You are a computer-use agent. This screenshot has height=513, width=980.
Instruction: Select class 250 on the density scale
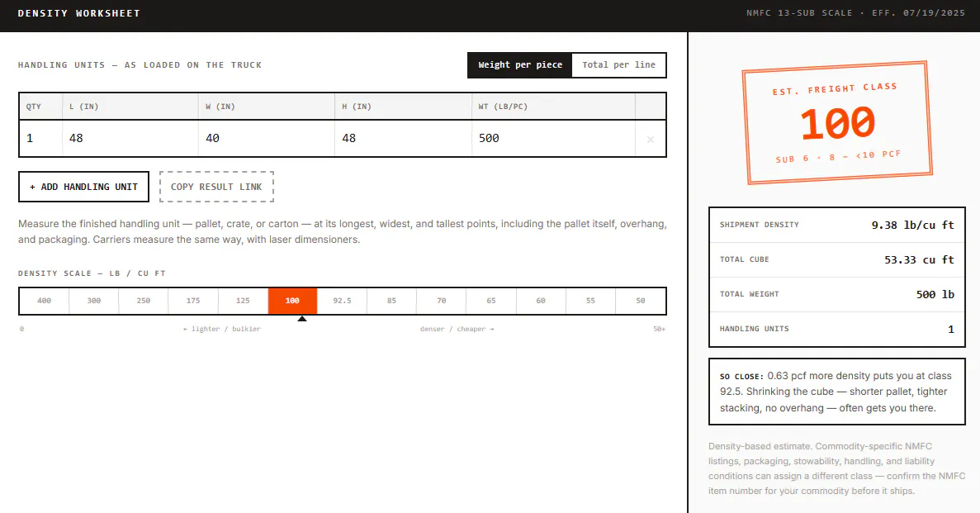coord(143,301)
